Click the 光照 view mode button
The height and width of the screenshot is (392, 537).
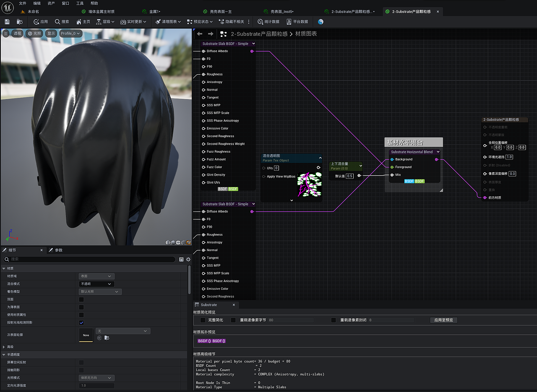click(x=34, y=34)
